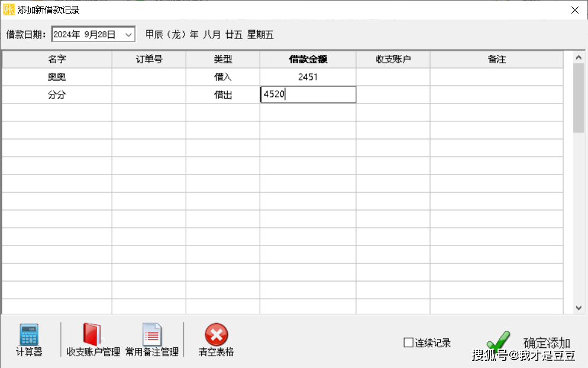The image size is (588, 368).
Task: Click the green checkmark 确定添加 button
Action: tap(528, 342)
